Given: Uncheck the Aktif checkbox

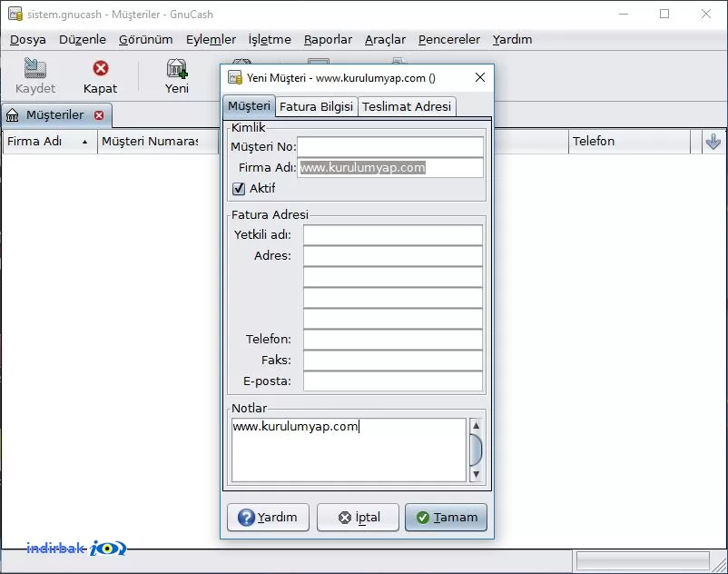Looking at the screenshot, I should click(x=239, y=189).
